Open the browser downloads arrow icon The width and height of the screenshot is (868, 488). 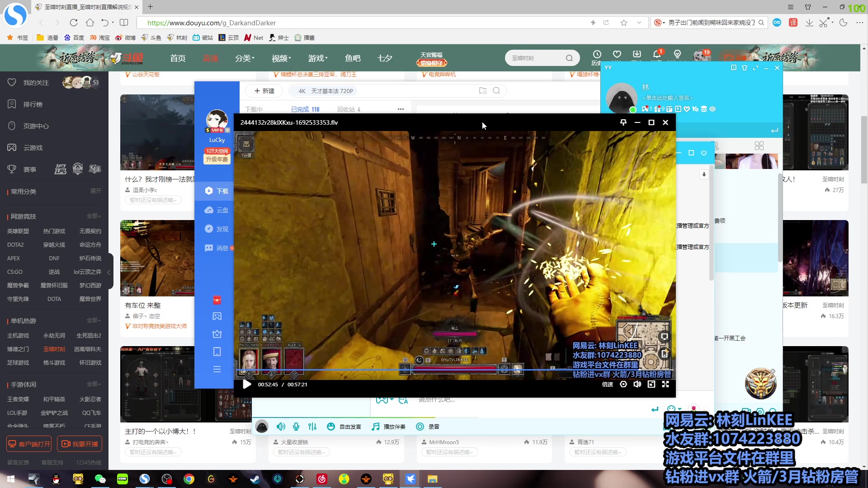[x=809, y=23]
